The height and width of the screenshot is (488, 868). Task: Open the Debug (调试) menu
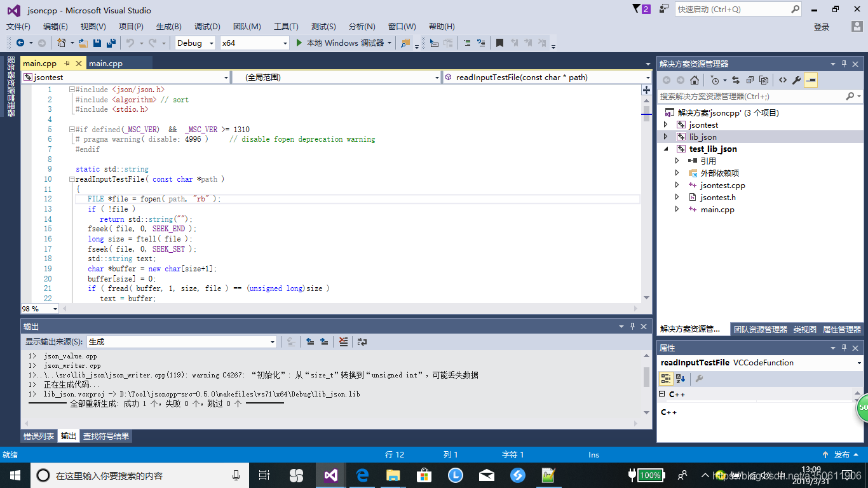(x=207, y=27)
